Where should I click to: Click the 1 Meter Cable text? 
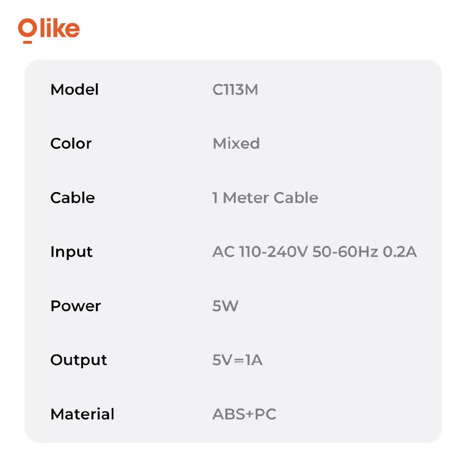(266, 198)
